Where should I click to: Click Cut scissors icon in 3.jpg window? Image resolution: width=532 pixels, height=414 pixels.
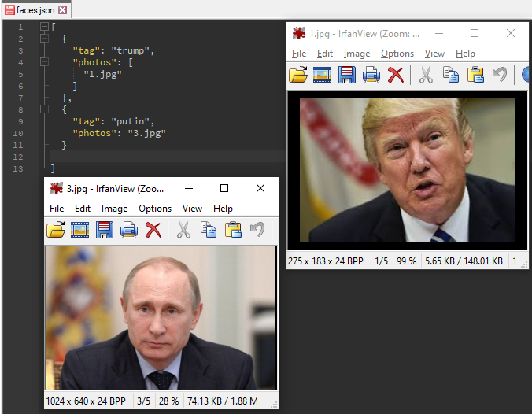tap(183, 230)
